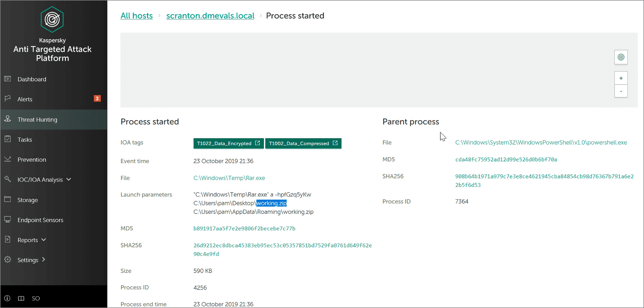Viewport: 644px width, 308px height.
Task: Click the center graph target icon
Action: click(621, 57)
